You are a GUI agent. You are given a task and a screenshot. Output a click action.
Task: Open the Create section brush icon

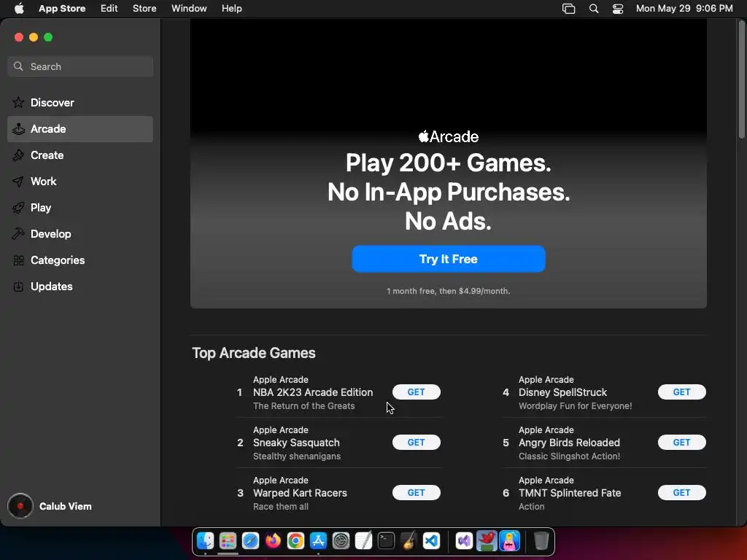coord(18,155)
